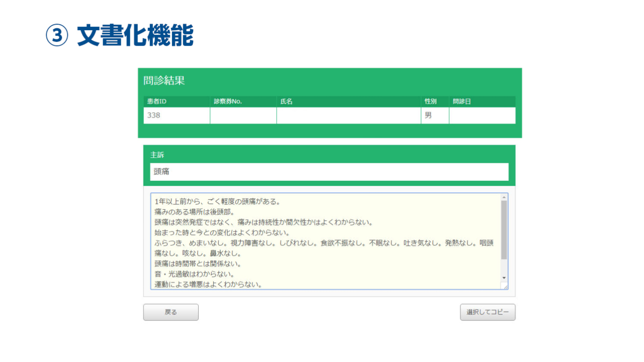Image resolution: width=644 pixels, height=362 pixels.
Task: Select the 性別 cell showing 男
Action: (x=435, y=116)
